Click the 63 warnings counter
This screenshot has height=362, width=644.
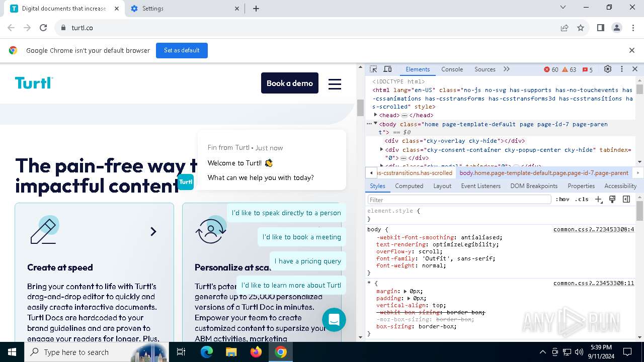click(569, 69)
